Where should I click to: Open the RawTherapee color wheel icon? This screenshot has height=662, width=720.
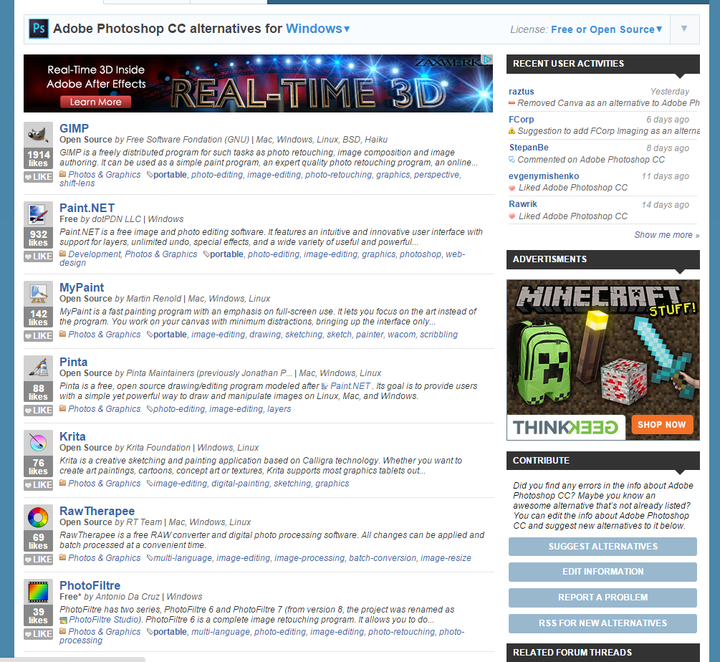point(38,516)
